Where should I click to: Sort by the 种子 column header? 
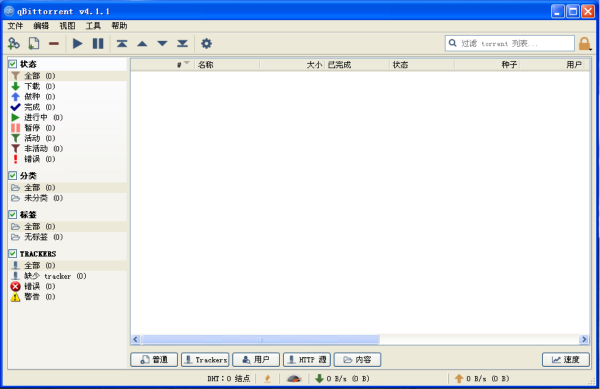point(487,65)
